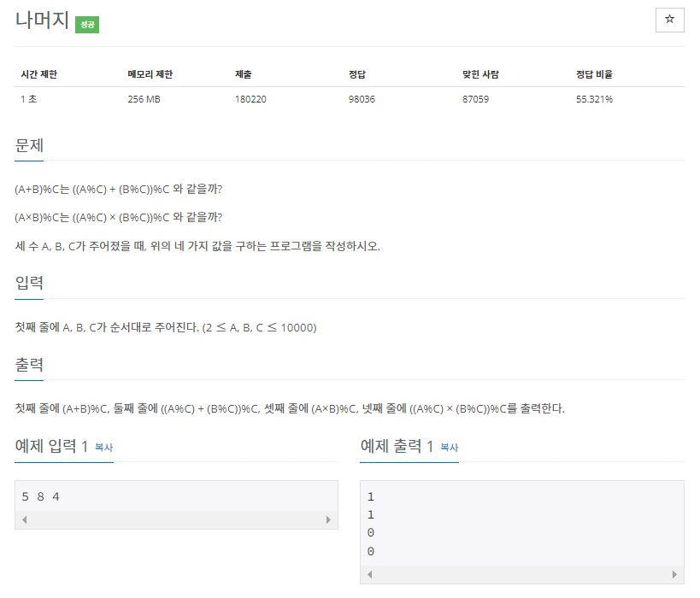
Task: Click the (A×B)%C question sentence
Action: pos(118,217)
